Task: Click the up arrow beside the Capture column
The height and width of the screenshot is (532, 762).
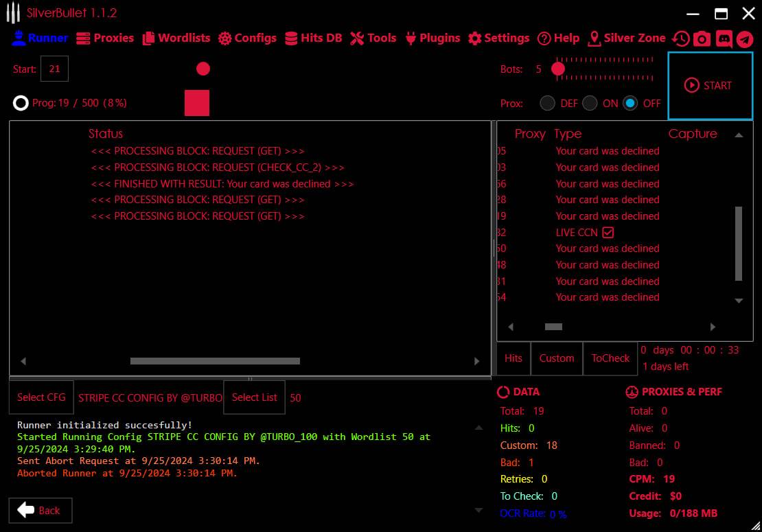Action: 739,135
